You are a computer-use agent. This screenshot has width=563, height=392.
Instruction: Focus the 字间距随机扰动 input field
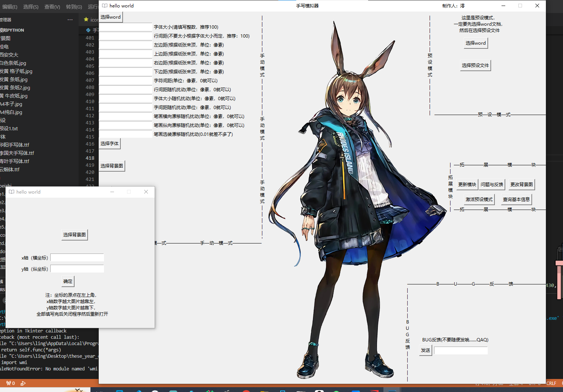click(126, 107)
